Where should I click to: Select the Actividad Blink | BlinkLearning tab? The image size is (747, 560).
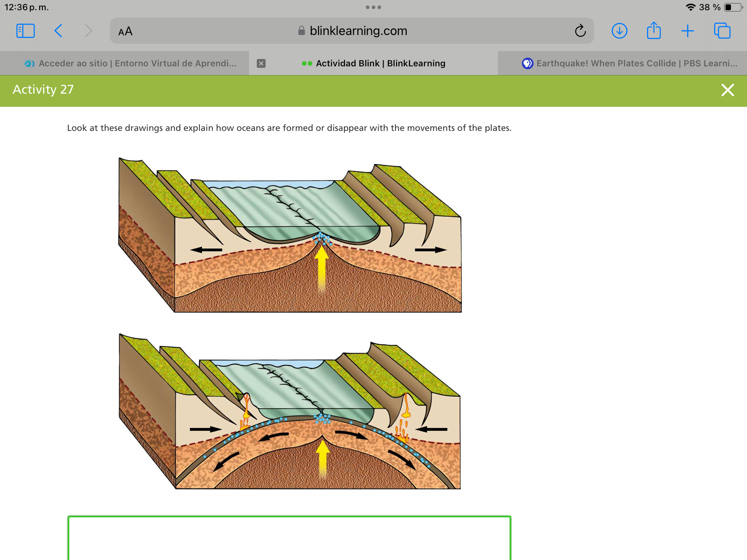coord(380,63)
